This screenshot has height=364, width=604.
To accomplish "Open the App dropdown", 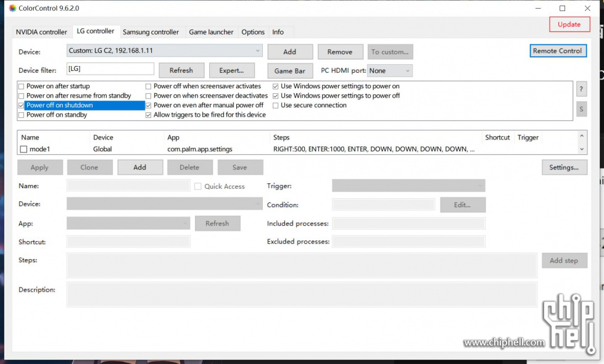I will (128, 223).
